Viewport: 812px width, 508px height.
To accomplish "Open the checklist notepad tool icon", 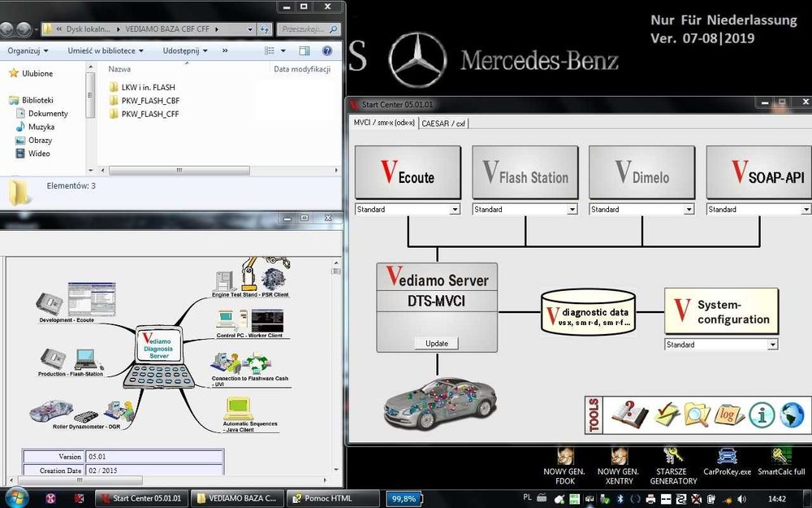I will tap(667, 414).
